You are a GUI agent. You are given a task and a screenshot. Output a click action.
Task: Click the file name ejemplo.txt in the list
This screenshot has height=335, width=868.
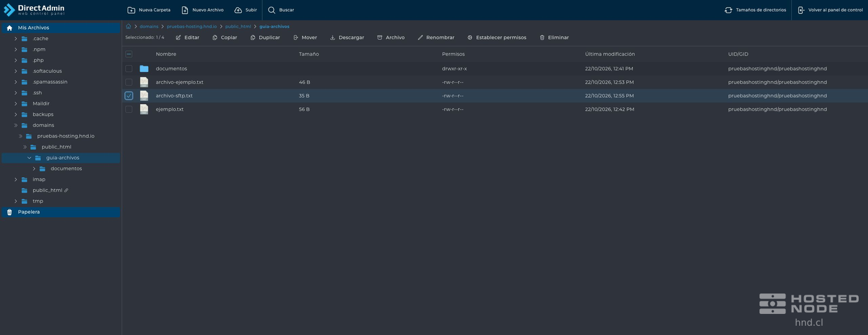[170, 110]
